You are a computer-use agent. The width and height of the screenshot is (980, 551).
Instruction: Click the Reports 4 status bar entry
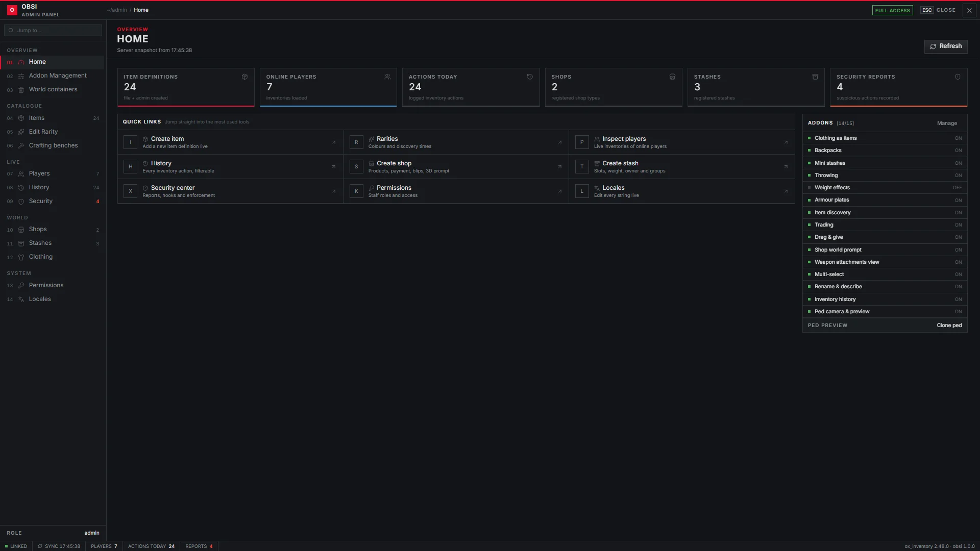click(199, 546)
